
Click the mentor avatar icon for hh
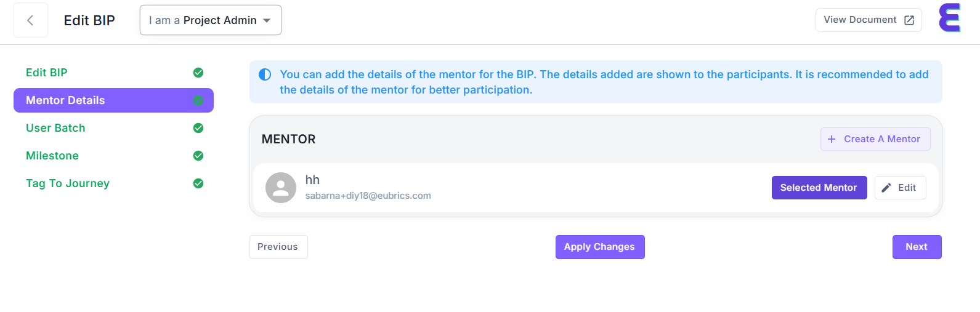[281, 188]
